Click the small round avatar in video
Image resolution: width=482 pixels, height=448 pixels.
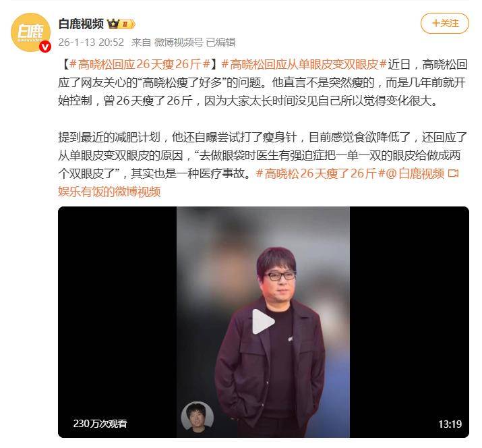197,416
